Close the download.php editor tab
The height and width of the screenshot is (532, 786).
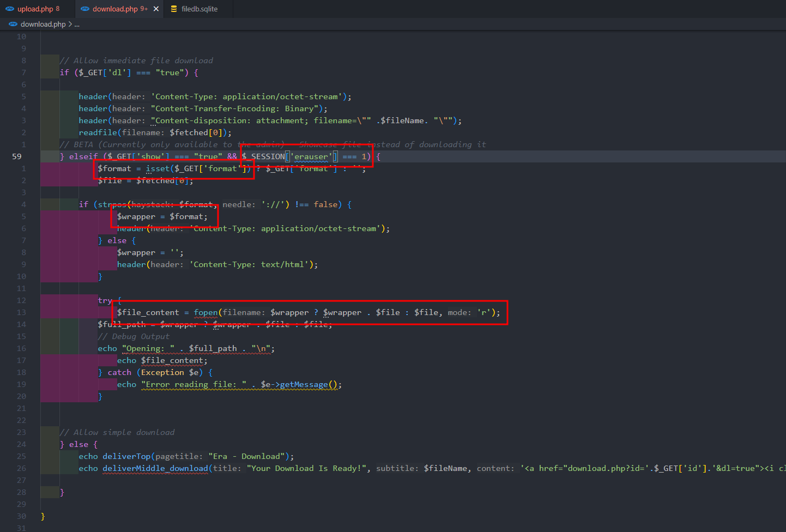tap(156, 9)
